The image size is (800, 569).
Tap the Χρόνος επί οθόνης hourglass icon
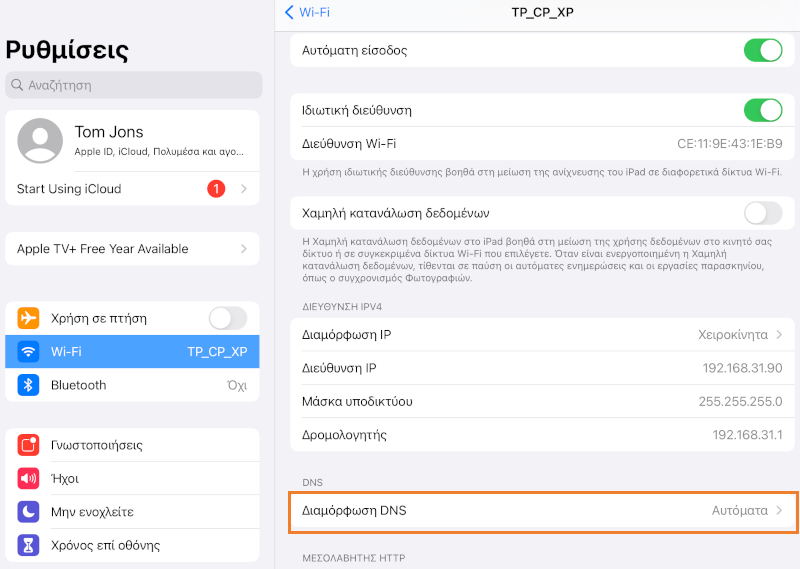[x=29, y=546]
